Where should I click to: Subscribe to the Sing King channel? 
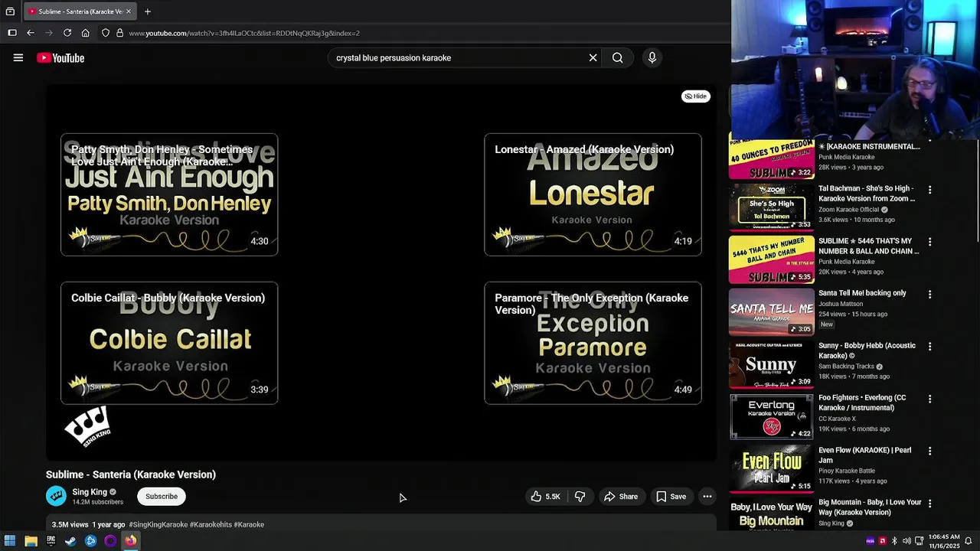(x=162, y=497)
